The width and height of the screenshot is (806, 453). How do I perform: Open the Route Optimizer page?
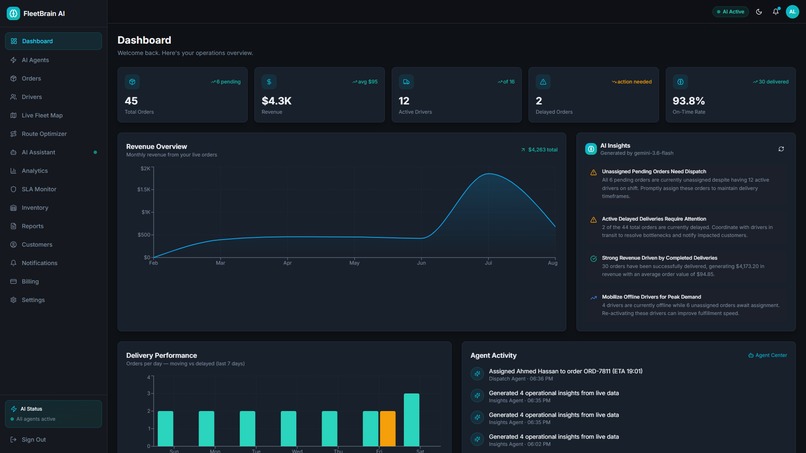point(53,134)
